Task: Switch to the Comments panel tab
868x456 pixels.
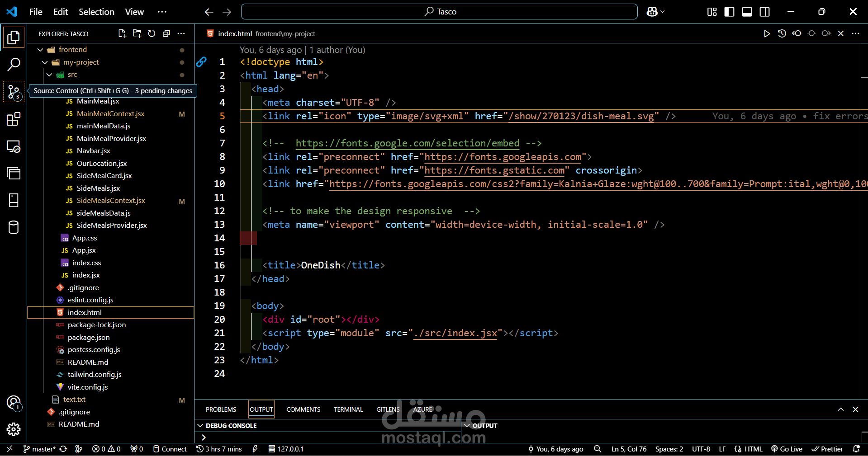Action: 303,409
